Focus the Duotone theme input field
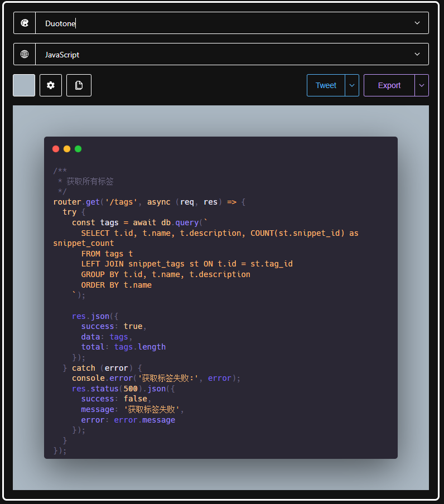The image size is (444, 504). [225, 23]
